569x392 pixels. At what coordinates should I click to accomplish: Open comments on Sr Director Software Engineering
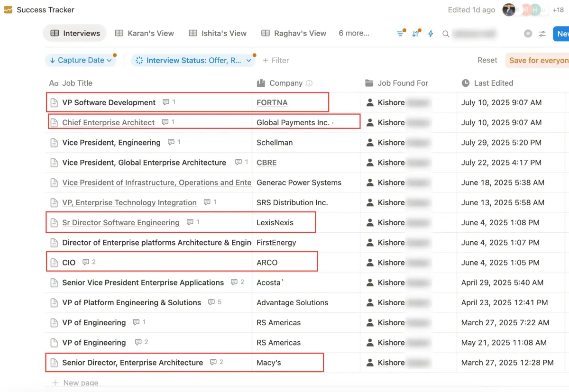coord(193,222)
